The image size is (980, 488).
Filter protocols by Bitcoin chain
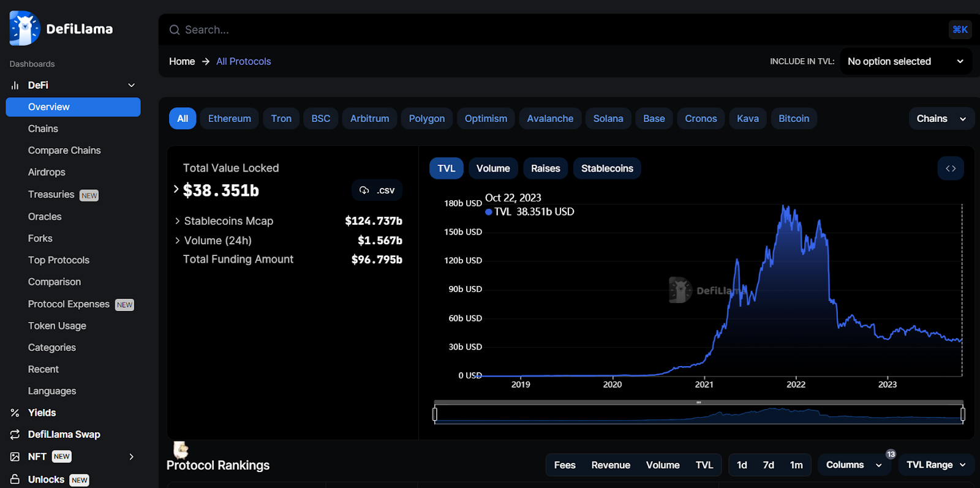[794, 119]
